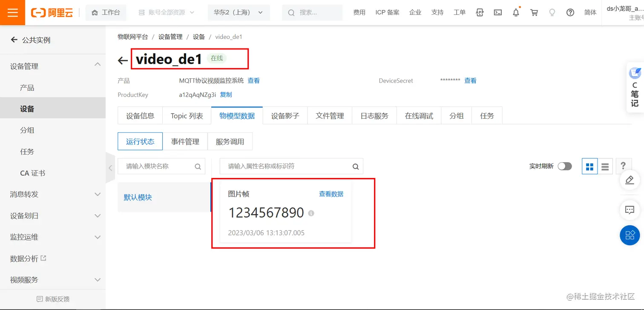Launch the Cloud Shell terminal icon

(x=498, y=12)
